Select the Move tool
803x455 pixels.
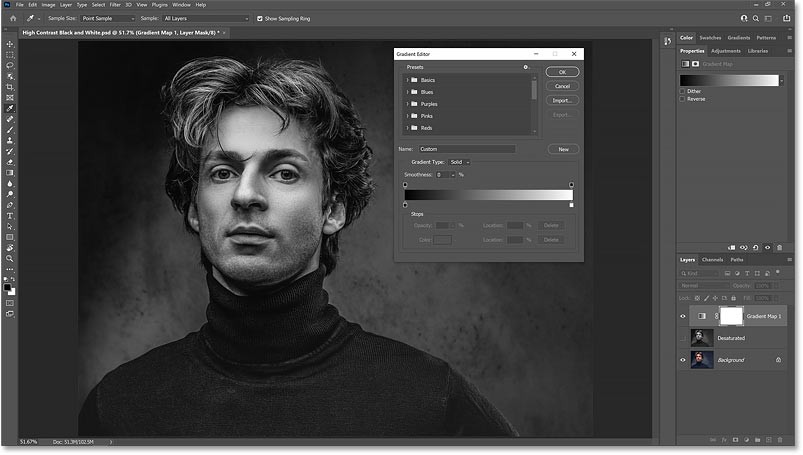point(10,43)
